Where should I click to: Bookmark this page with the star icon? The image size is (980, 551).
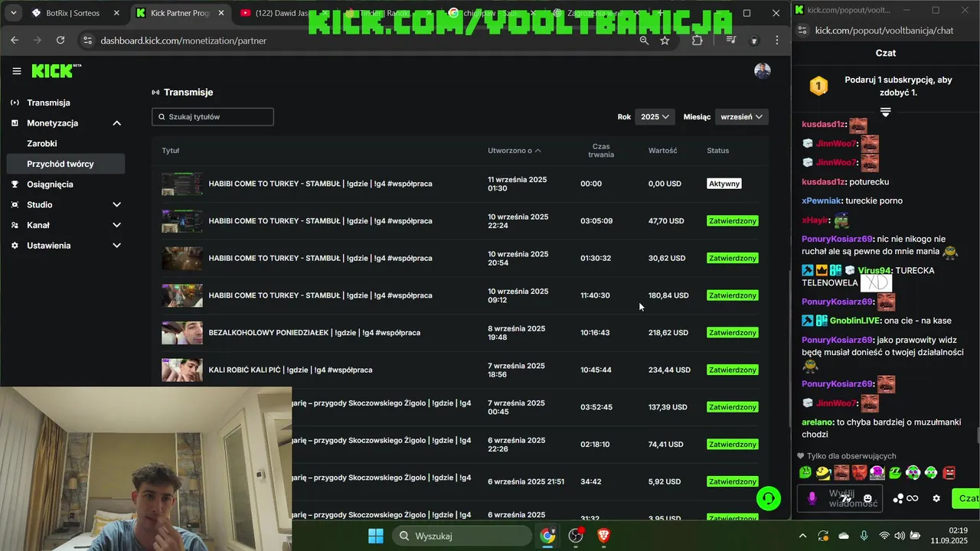click(665, 41)
